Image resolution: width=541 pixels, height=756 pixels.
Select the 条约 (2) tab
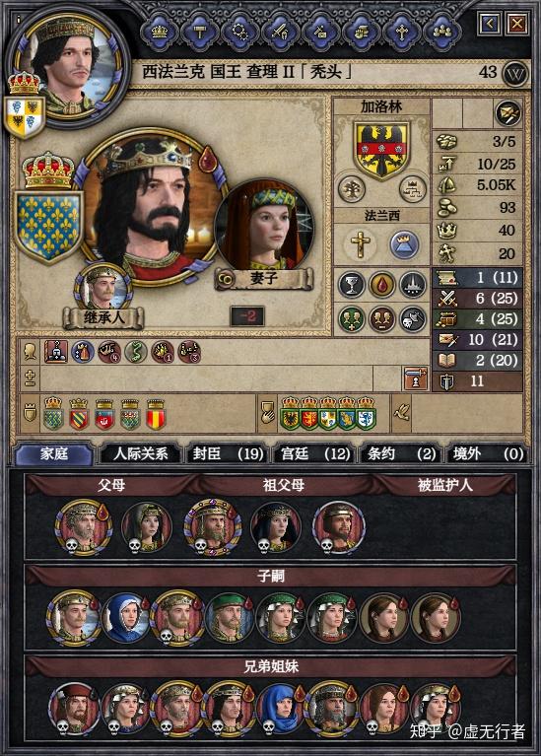[401, 453]
